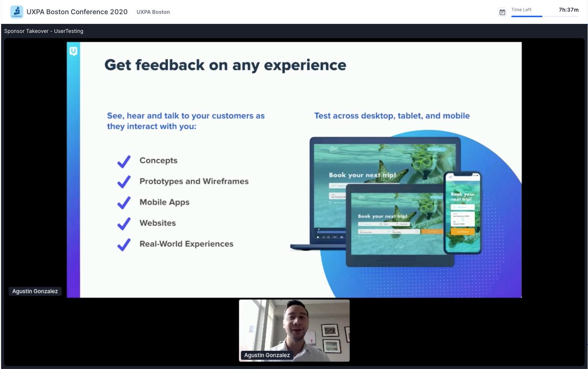Screen dimensions: 588x369
Task: Click the Time Left progress bar
Action: tap(545, 16)
